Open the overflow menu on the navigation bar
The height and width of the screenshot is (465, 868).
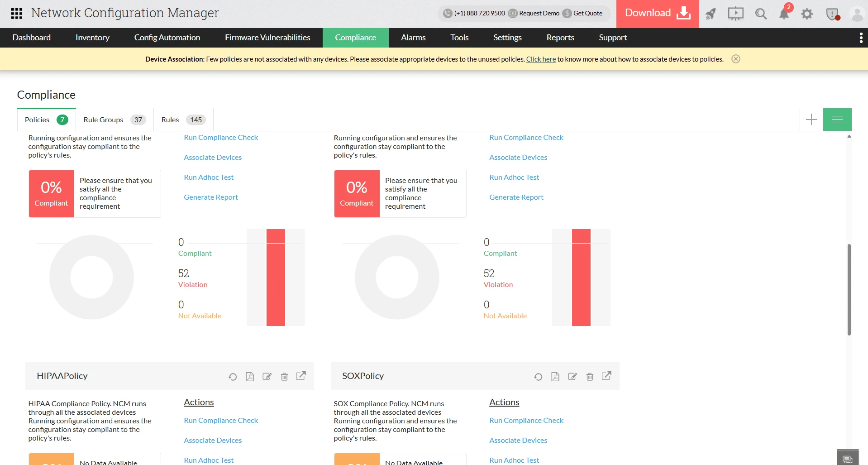861,38
